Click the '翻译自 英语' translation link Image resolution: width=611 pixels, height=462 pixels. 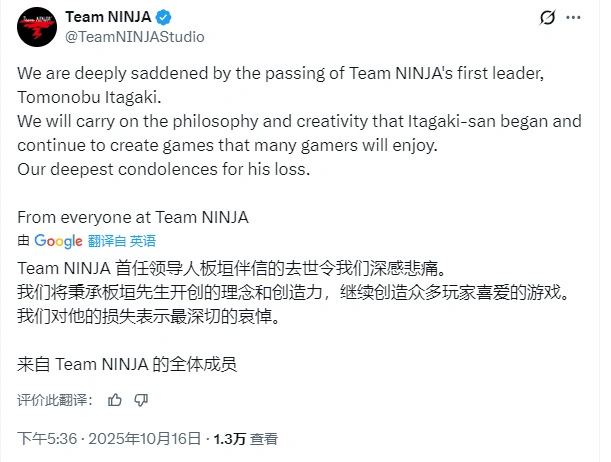click(122, 241)
